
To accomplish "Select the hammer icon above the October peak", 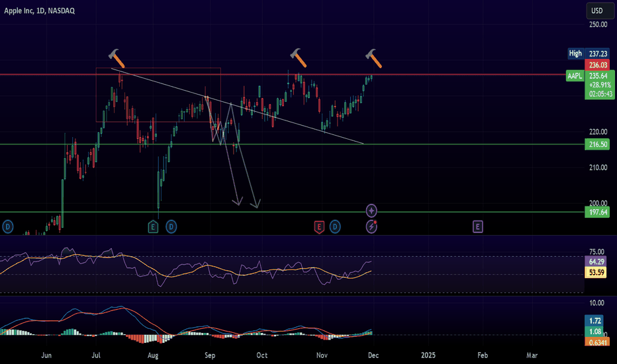I will pyautogui.click(x=299, y=58).
